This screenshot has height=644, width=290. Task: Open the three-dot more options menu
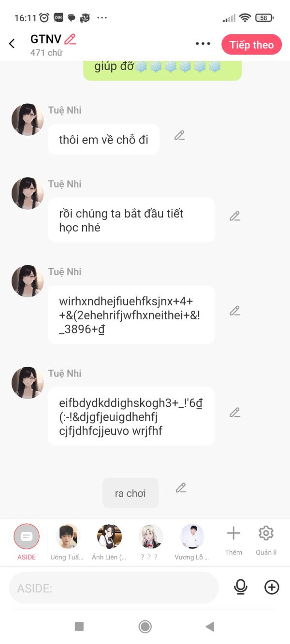pos(203,44)
